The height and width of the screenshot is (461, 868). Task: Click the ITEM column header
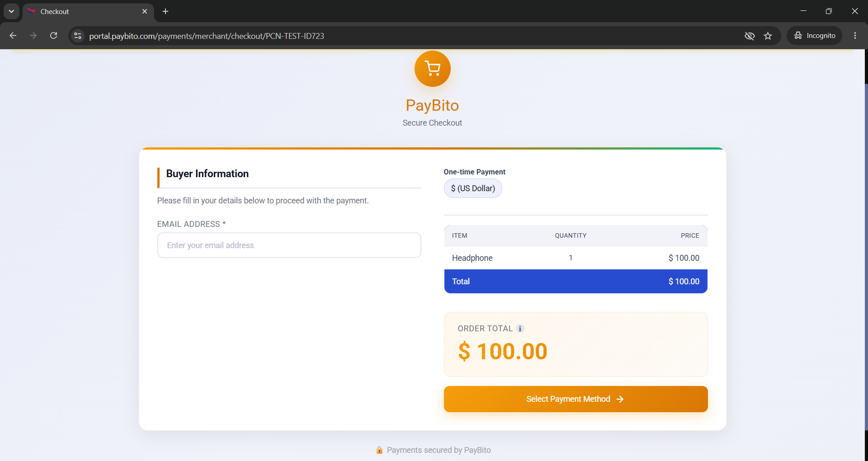459,235
